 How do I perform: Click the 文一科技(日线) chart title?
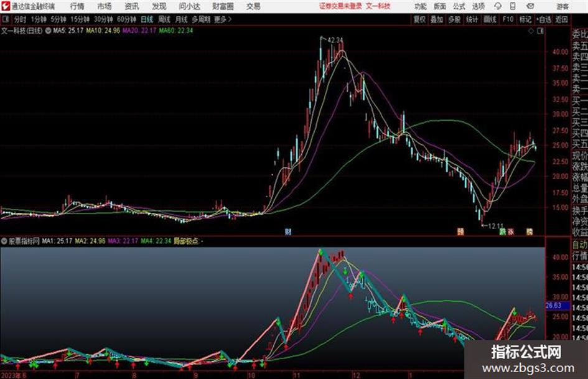coord(22,30)
